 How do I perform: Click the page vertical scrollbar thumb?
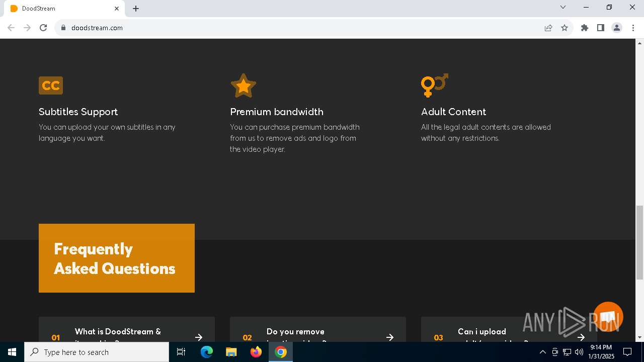pyautogui.click(x=639, y=242)
